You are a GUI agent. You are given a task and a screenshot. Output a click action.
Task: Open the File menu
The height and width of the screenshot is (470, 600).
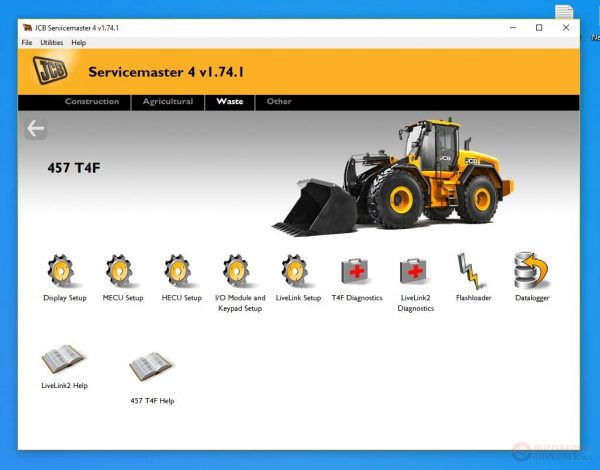click(x=27, y=42)
